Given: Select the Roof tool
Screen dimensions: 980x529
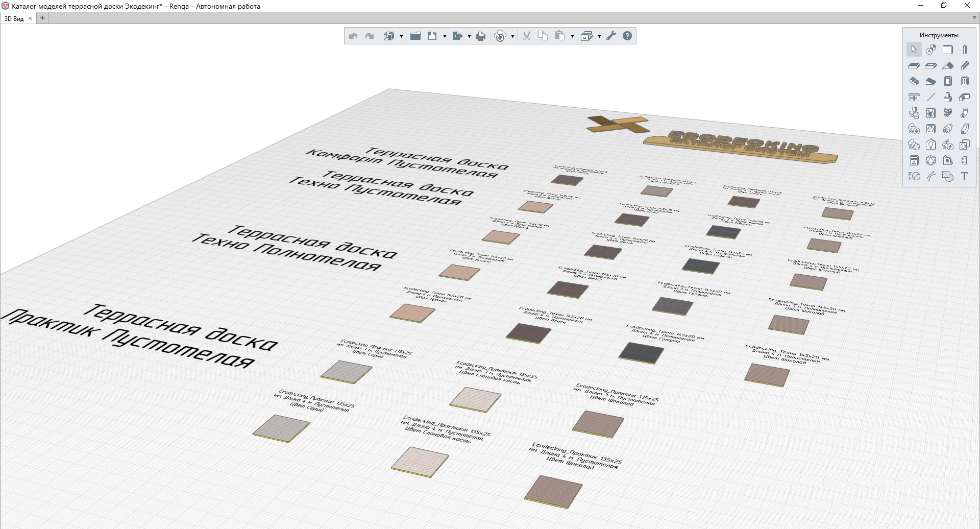Looking at the screenshot, I should [x=948, y=65].
